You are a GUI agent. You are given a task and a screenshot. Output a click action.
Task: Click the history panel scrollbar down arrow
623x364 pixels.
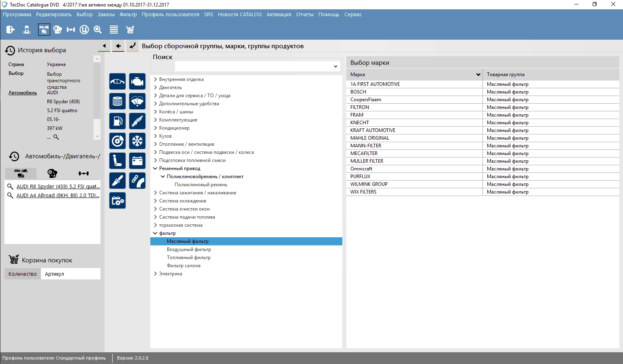(x=97, y=136)
